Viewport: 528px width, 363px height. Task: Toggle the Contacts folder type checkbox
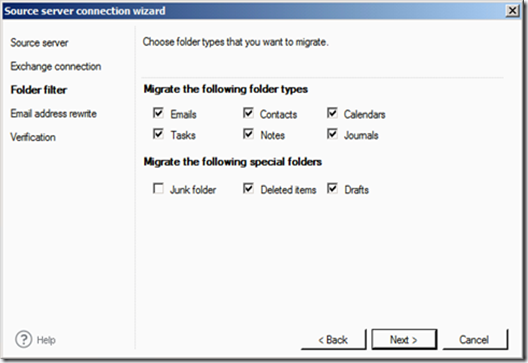point(248,113)
